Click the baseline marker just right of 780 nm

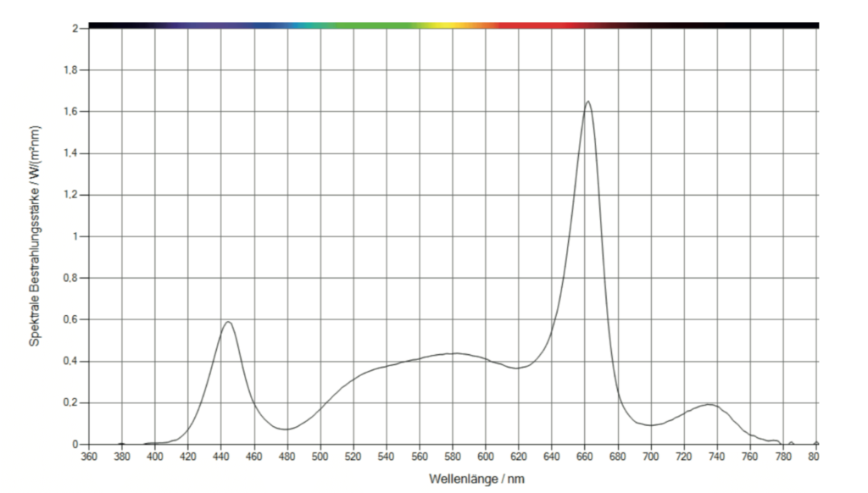(791, 443)
